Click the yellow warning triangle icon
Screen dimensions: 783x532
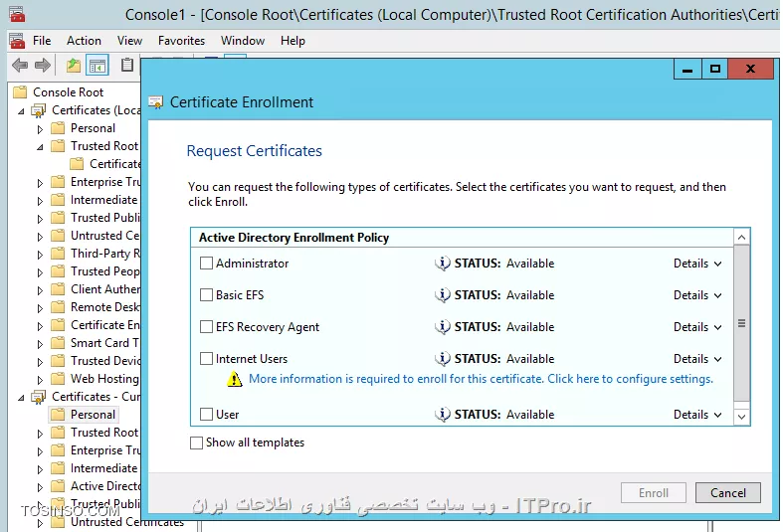coord(234,379)
